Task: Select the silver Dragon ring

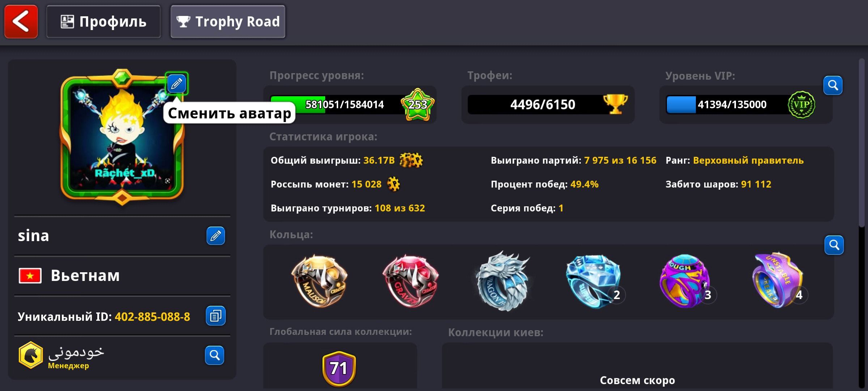Action: point(502,281)
